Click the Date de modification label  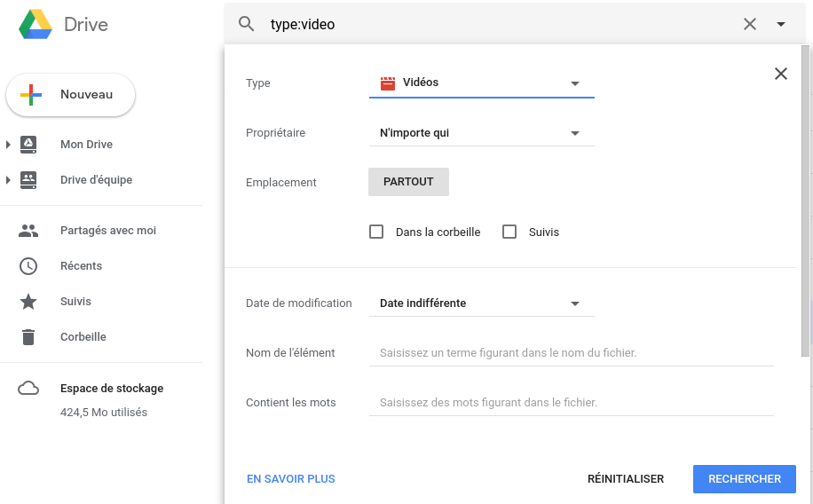pyautogui.click(x=298, y=303)
